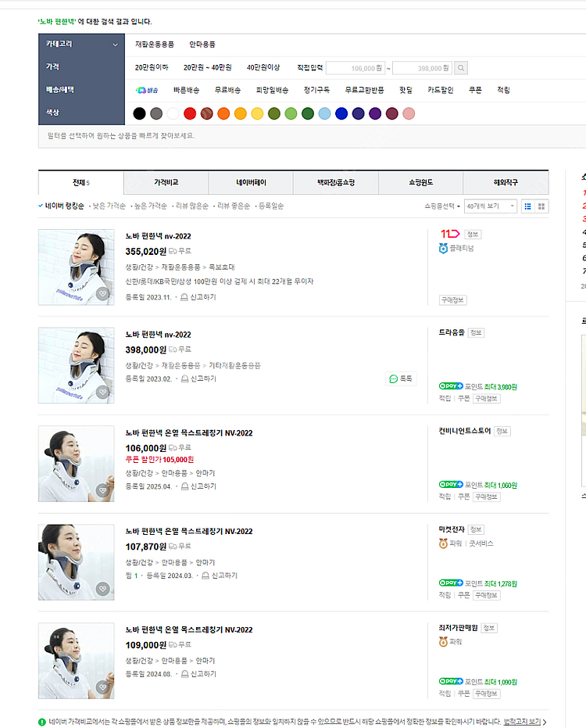Open thumbnail of 109,000원 product

[76, 661]
